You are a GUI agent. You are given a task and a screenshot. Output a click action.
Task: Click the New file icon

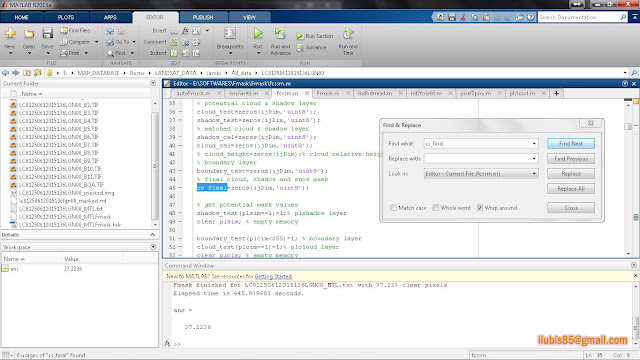(x=10, y=34)
